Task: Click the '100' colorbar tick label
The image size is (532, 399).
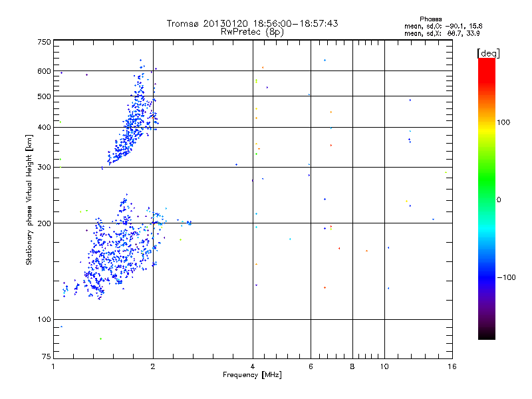Action: pyautogui.click(x=503, y=122)
